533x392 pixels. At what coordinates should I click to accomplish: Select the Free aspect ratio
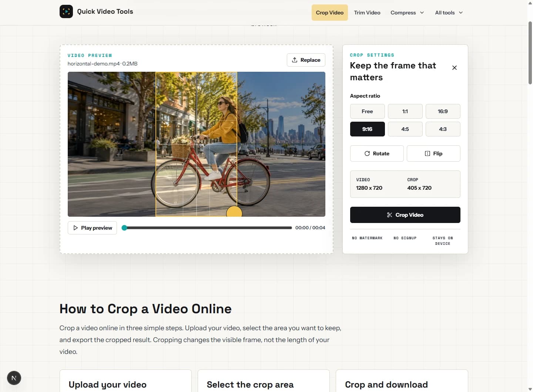point(367,111)
